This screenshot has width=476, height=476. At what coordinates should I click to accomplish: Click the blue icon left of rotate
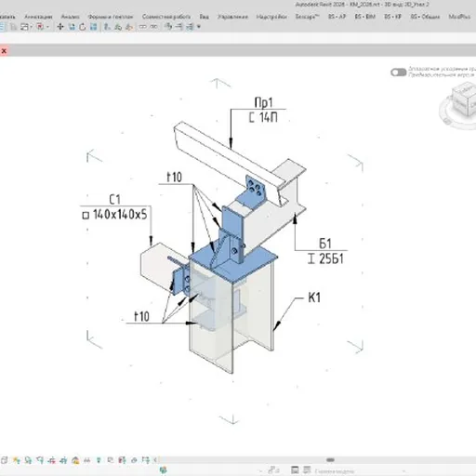point(72,27)
